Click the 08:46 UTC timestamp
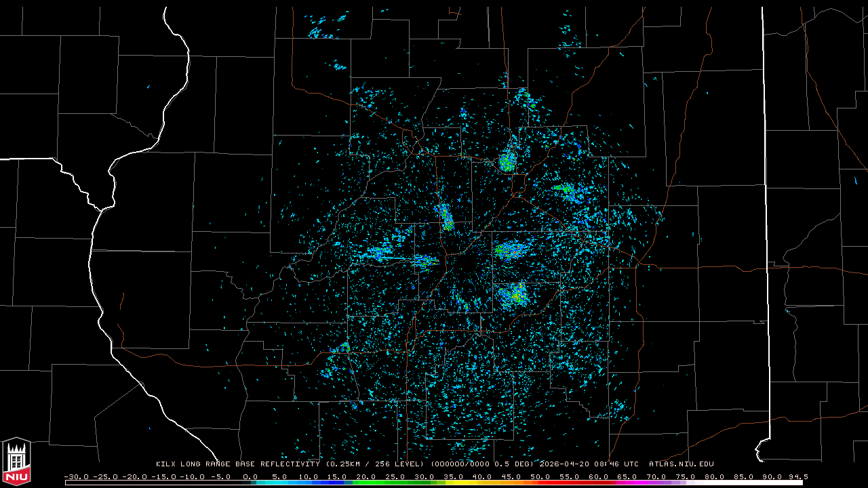The height and width of the screenshot is (488, 868). tap(618, 464)
